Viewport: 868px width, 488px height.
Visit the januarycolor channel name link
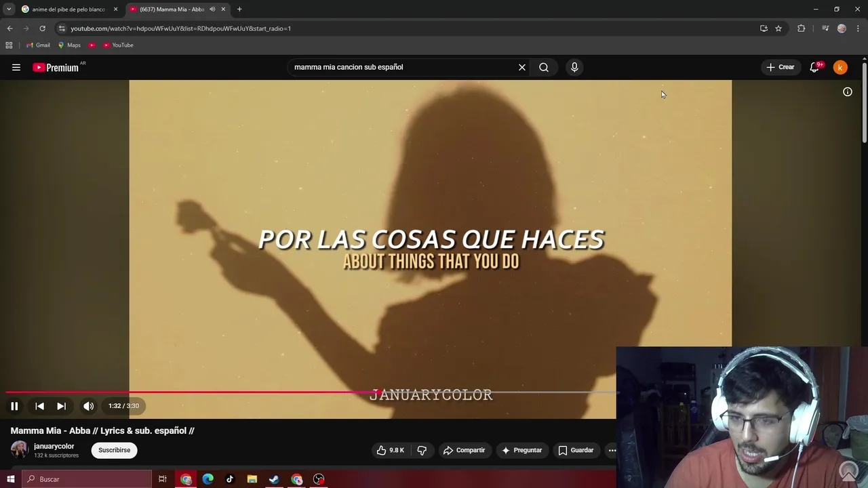54,446
